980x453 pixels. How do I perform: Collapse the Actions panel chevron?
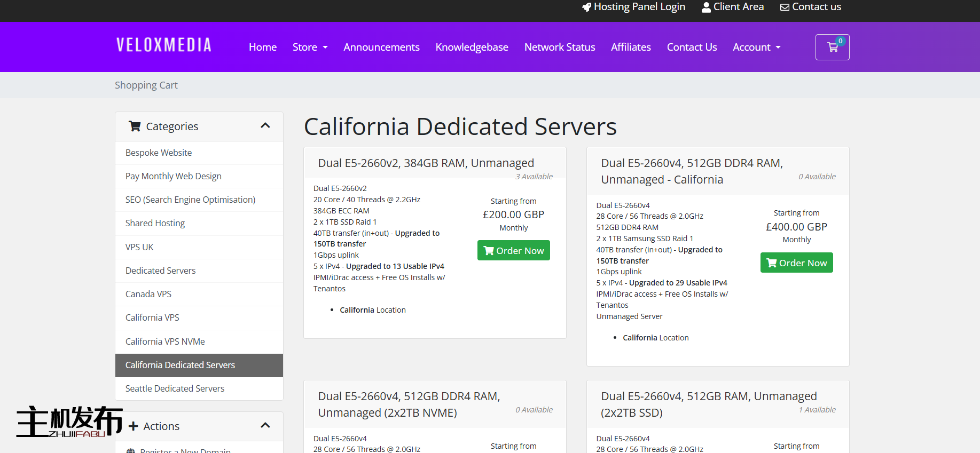pos(265,426)
